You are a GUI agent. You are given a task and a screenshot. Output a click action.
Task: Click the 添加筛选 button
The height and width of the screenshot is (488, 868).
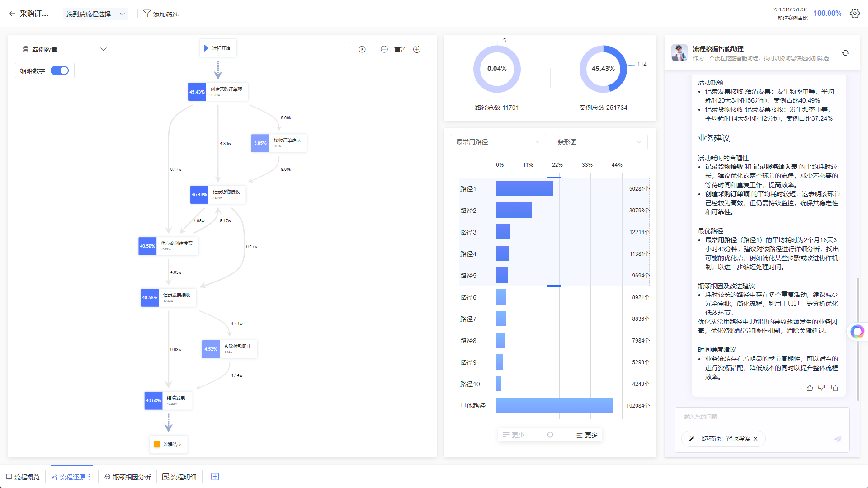point(161,14)
